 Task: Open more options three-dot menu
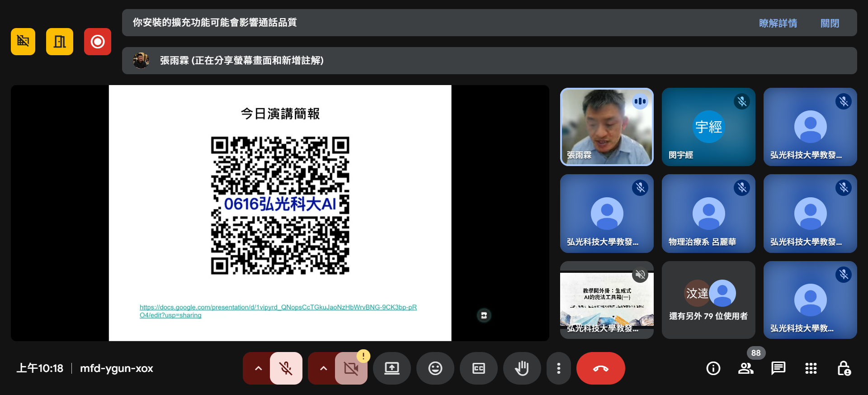pos(559,368)
